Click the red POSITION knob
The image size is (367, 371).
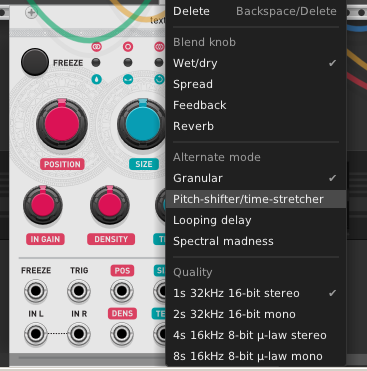click(x=62, y=124)
